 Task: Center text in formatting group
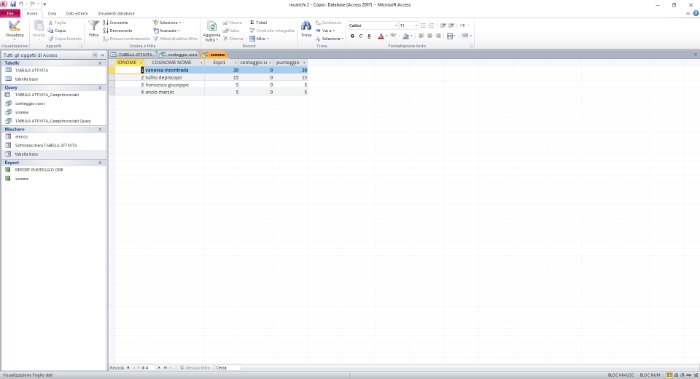429,36
